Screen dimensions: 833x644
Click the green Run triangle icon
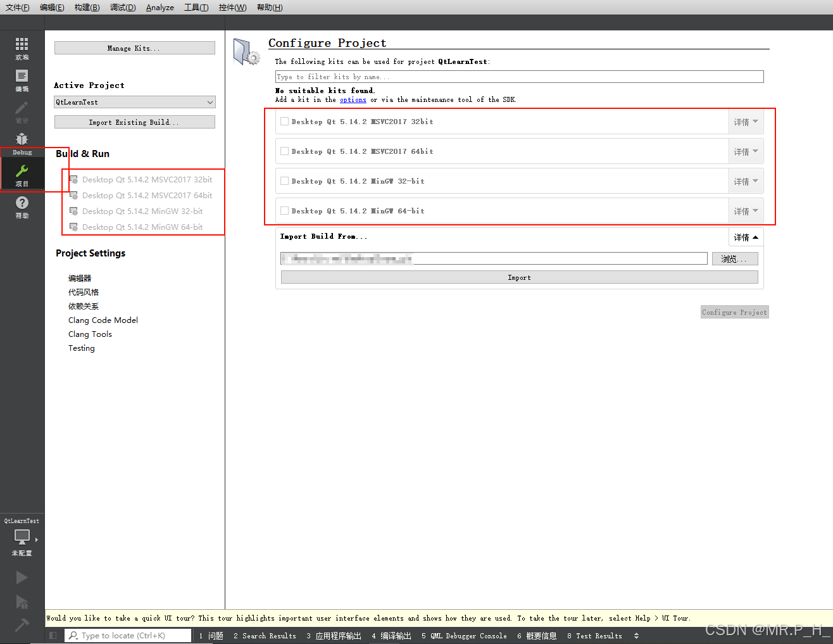pyautogui.click(x=22, y=578)
